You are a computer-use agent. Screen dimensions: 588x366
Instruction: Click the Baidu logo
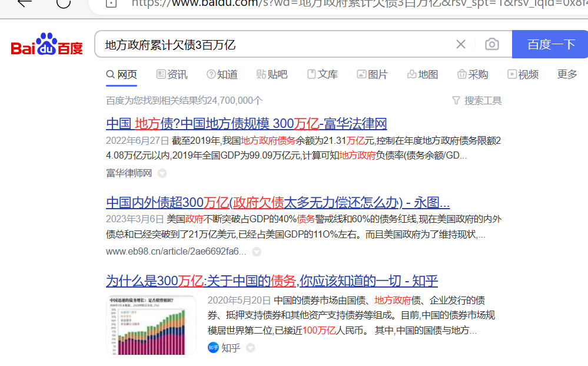pos(47,45)
